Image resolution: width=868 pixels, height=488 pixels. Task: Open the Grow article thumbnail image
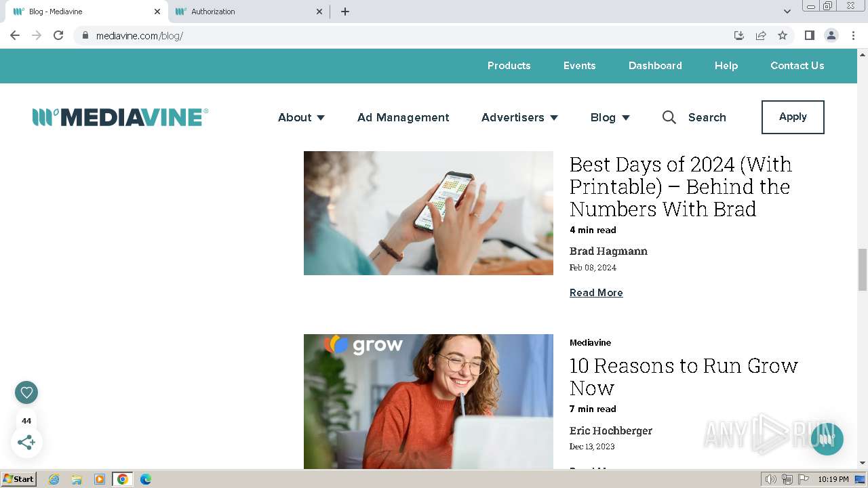(429, 401)
